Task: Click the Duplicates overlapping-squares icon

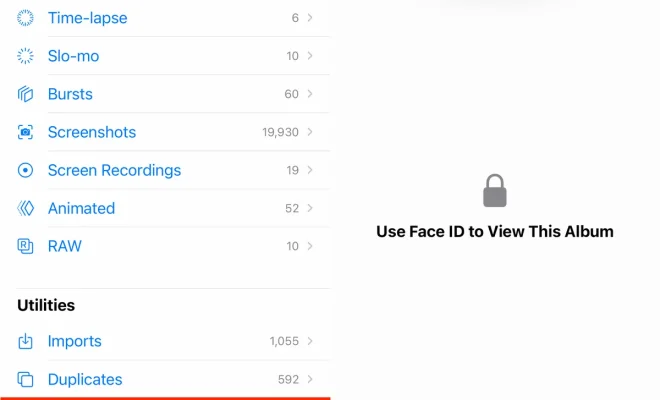Action: click(x=26, y=379)
